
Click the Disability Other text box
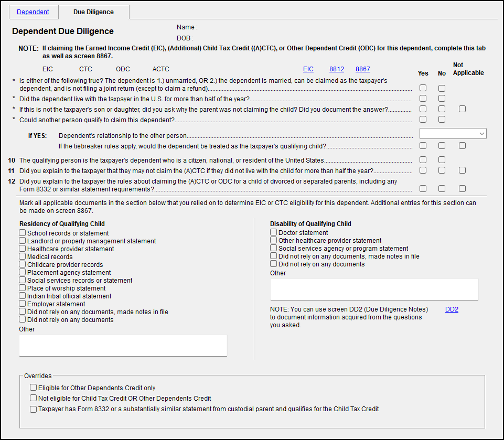(x=374, y=289)
